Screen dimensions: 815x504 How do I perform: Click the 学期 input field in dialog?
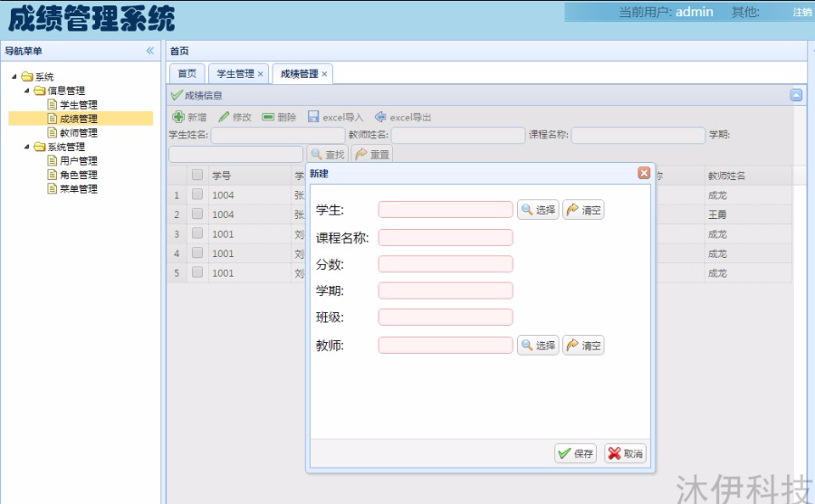coord(446,290)
